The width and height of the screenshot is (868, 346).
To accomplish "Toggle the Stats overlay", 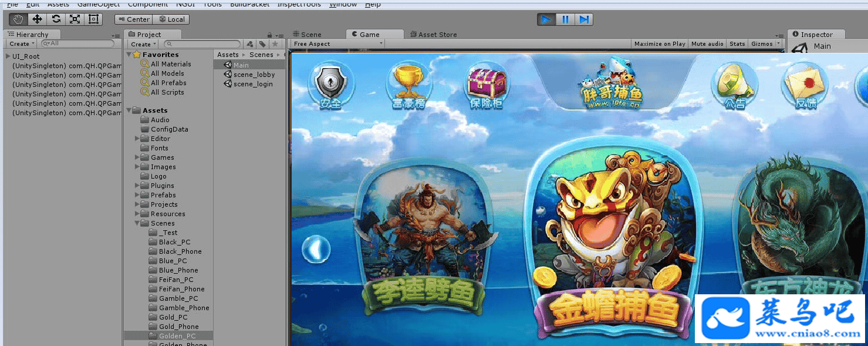I will pyautogui.click(x=737, y=44).
